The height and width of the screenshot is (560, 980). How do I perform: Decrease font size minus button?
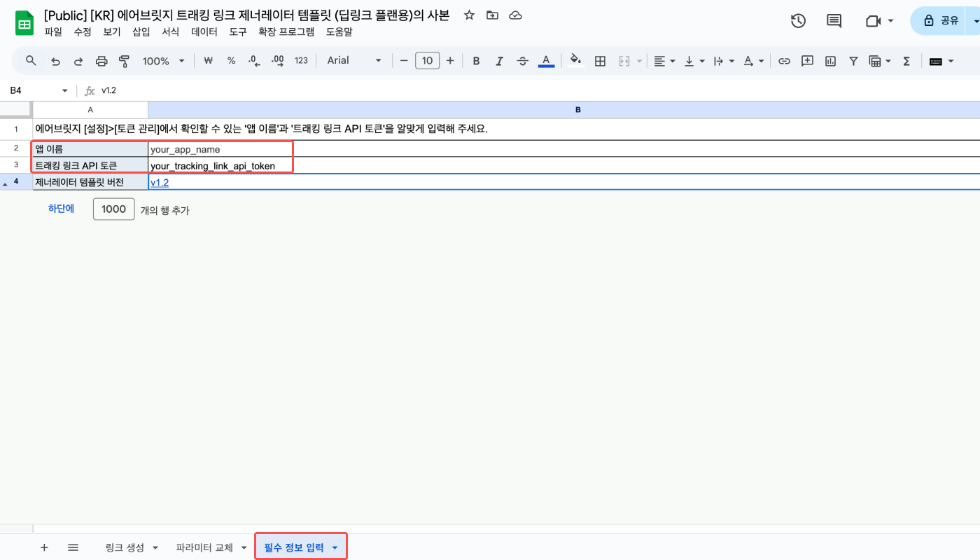pyautogui.click(x=403, y=61)
